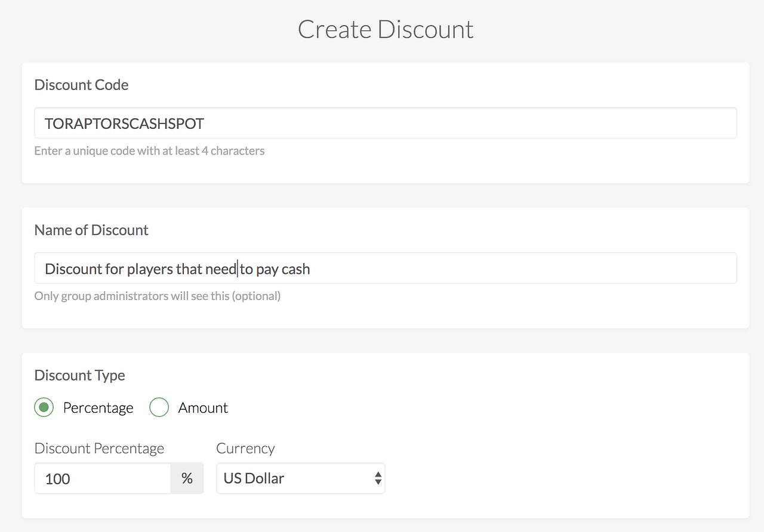Screen dimensions: 764x532
Task: Click the Create Discount page heading
Action: [x=386, y=30]
